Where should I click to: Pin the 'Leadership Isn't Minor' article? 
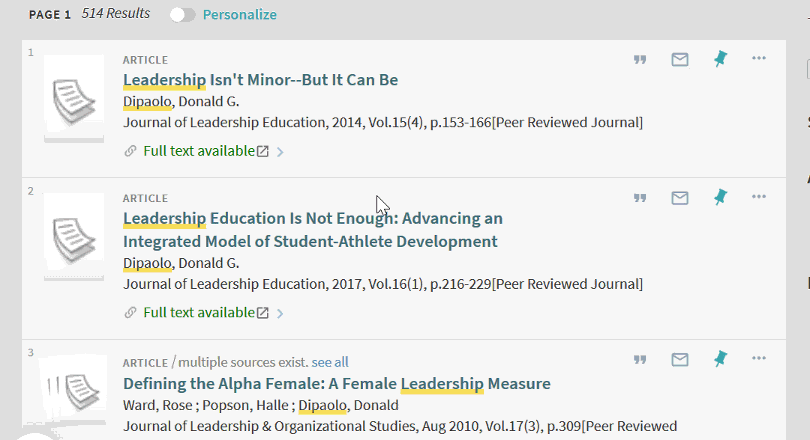(720, 59)
